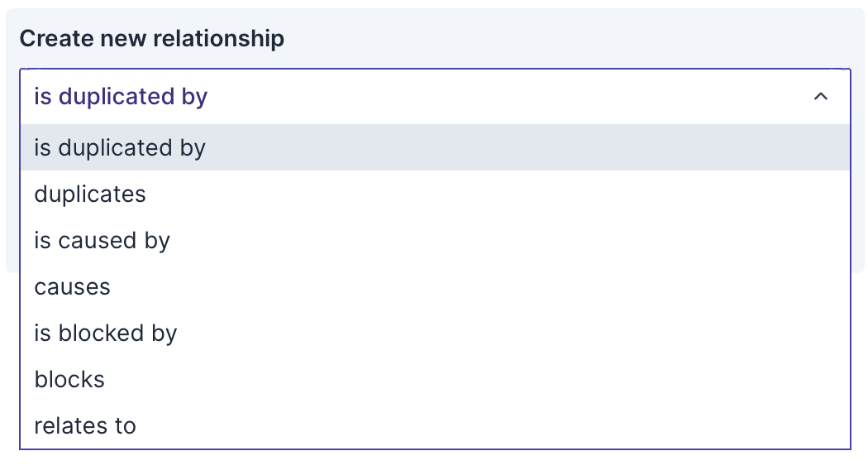868x475 pixels.
Task: Focus the relationship type select box
Action: 413,97
